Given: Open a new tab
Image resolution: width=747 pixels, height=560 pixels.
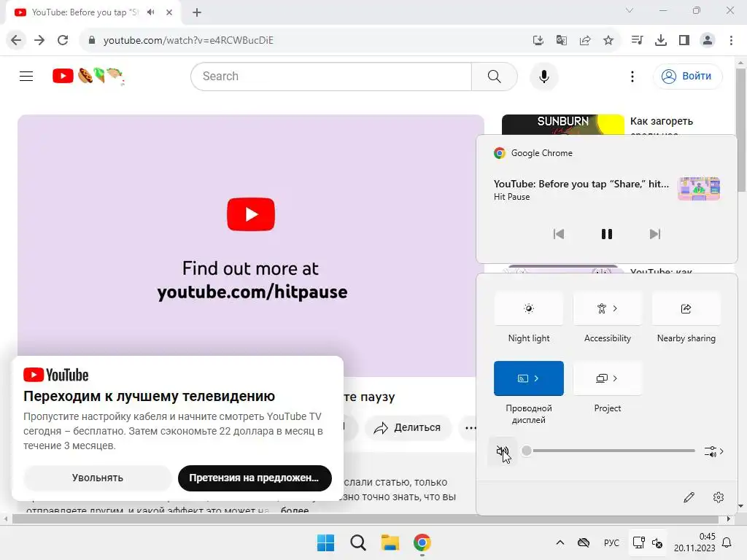Looking at the screenshot, I should [197, 12].
